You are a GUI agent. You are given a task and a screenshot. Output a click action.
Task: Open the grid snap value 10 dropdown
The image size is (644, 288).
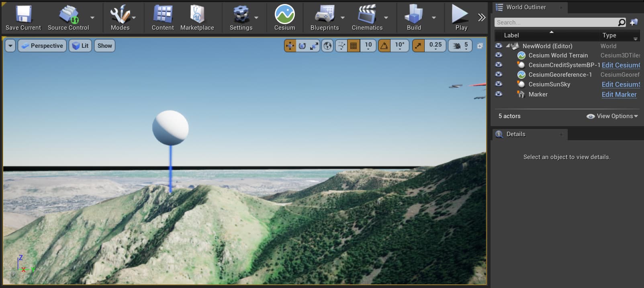coord(368,46)
